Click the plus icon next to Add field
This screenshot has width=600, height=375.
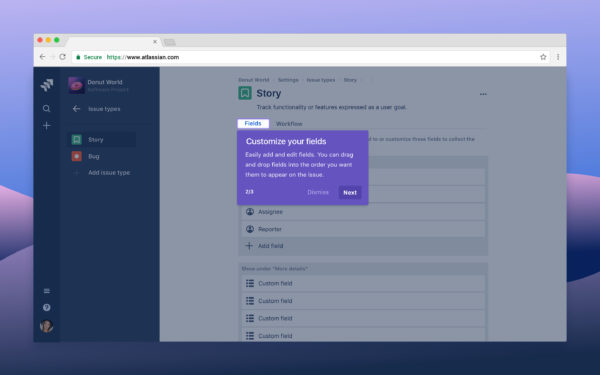pyautogui.click(x=249, y=246)
